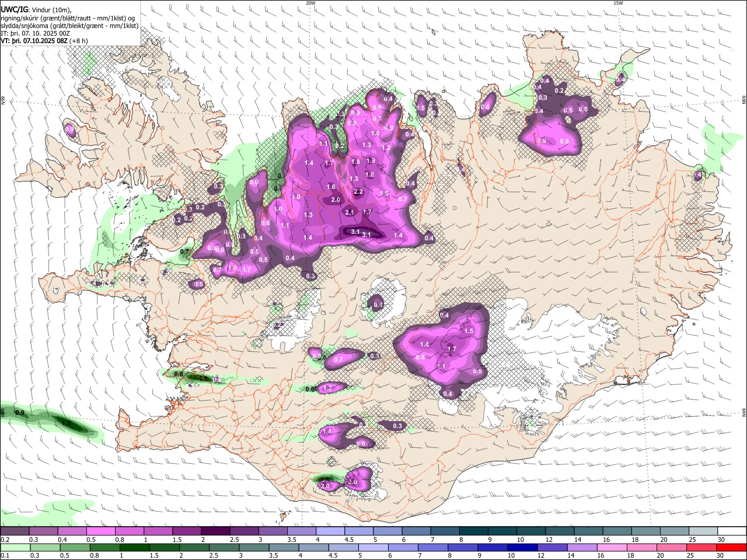Choose the deep navy 10–12 rain legend swatch
The image size is (747, 560).
tap(522, 548)
